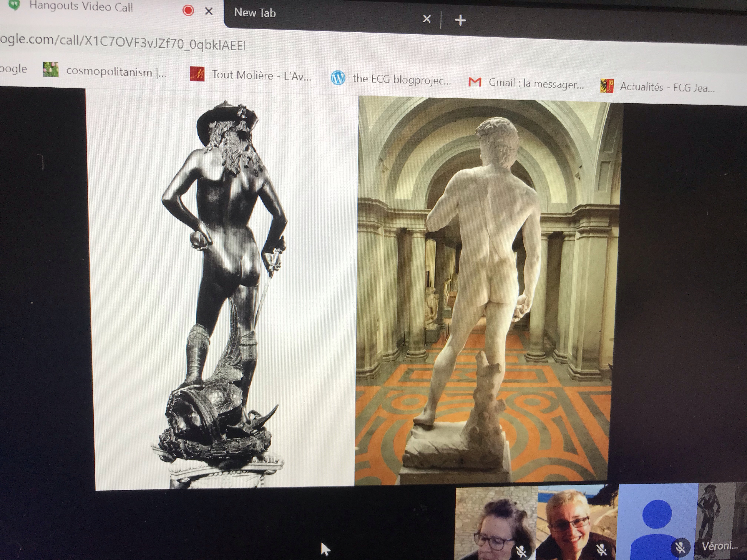Click the red recording indicator on tab

point(188,11)
